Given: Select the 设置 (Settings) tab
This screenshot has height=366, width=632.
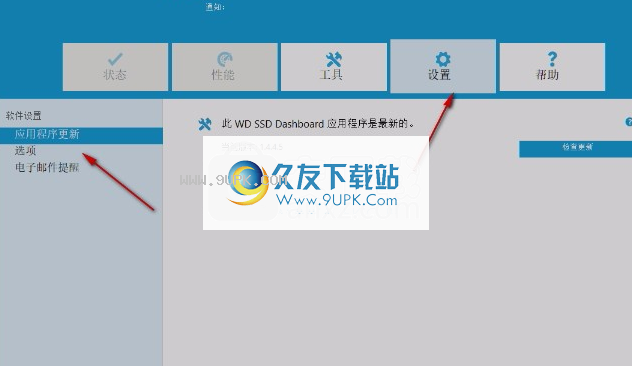Looking at the screenshot, I should (443, 66).
